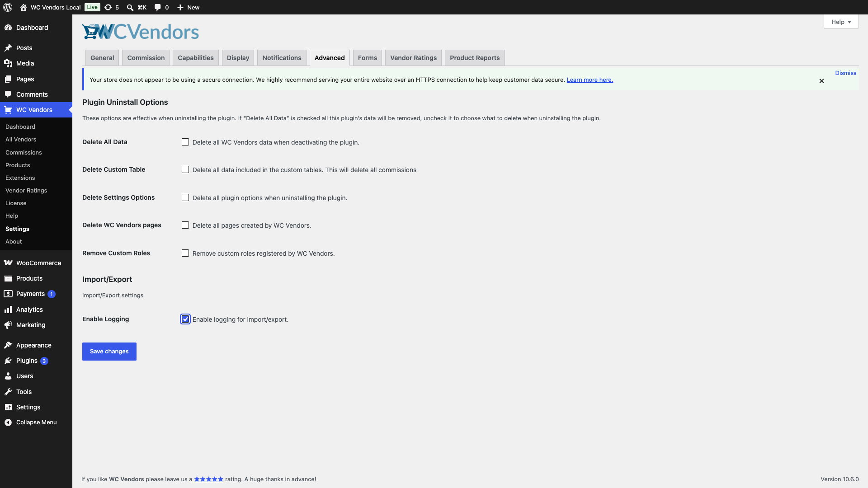This screenshot has width=868, height=488.
Task: Click the Version 10.6.0 footer text
Action: pos(840,479)
